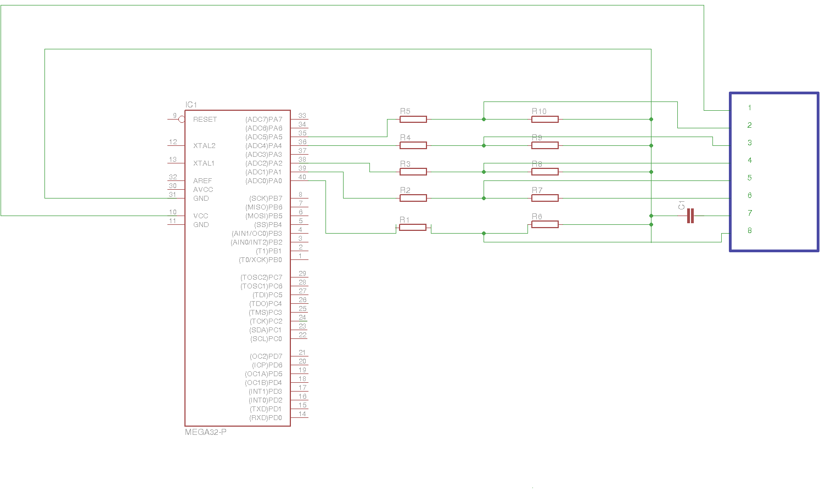Select the (INT1)PD3 pin label
Image resolution: width=820 pixels, height=504 pixels.
pos(265,392)
